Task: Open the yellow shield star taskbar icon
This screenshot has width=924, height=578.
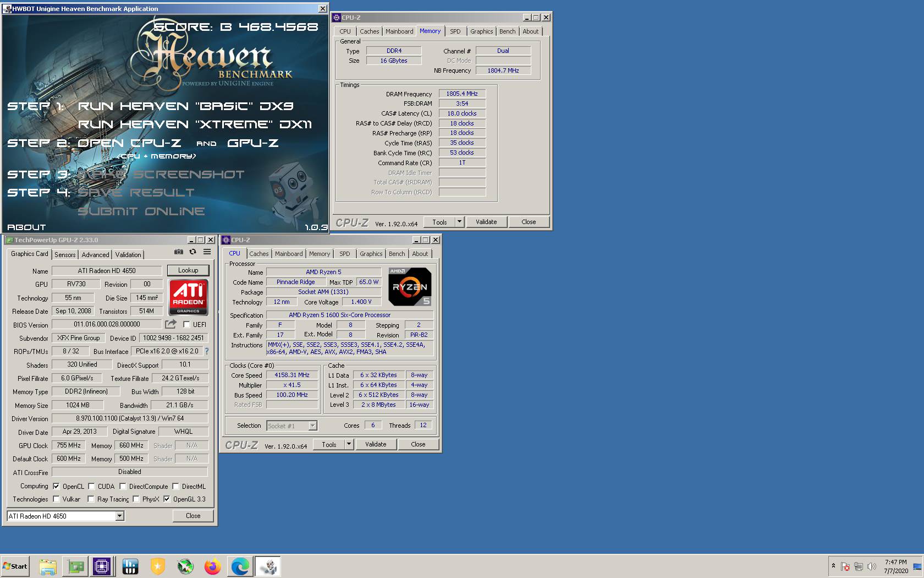Action: pyautogui.click(x=158, y=566)
